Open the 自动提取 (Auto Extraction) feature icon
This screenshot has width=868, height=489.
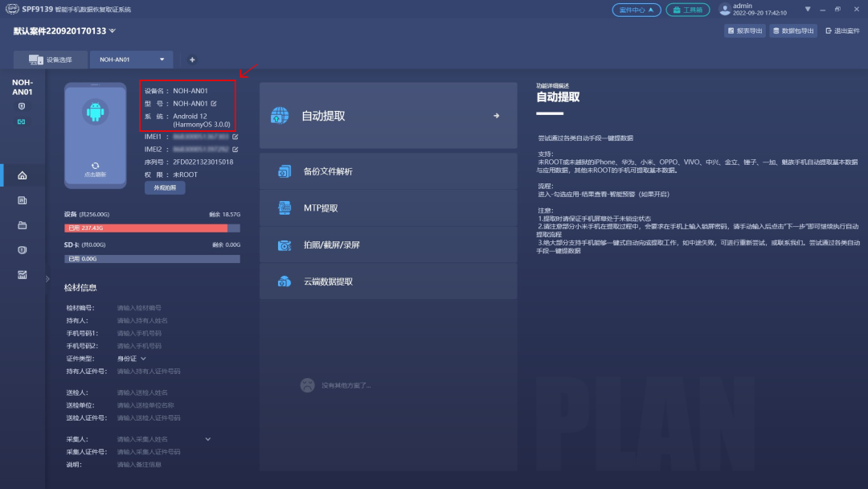coord(279,115)
